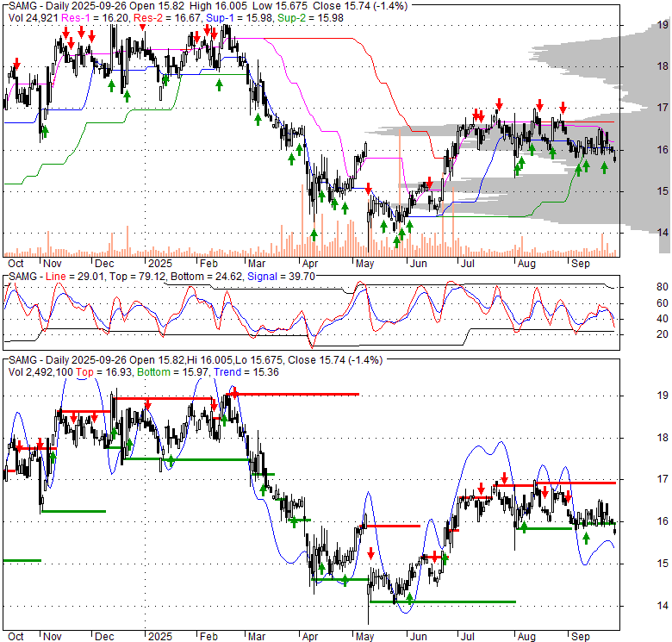Click the Feb label on top chart time axis
This screenshot has height=642, width=672.
(x=208, y=264)
